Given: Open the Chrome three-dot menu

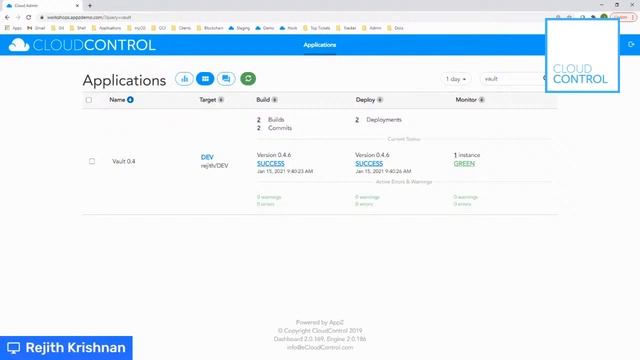Looking at the screenshot, I should (633, 18).
